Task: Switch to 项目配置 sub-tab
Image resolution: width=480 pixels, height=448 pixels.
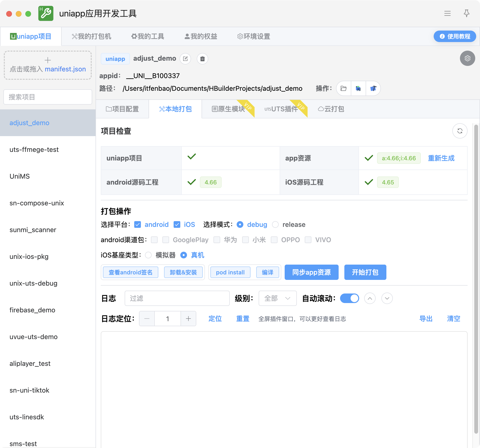Action: click(x=123, y=109)
